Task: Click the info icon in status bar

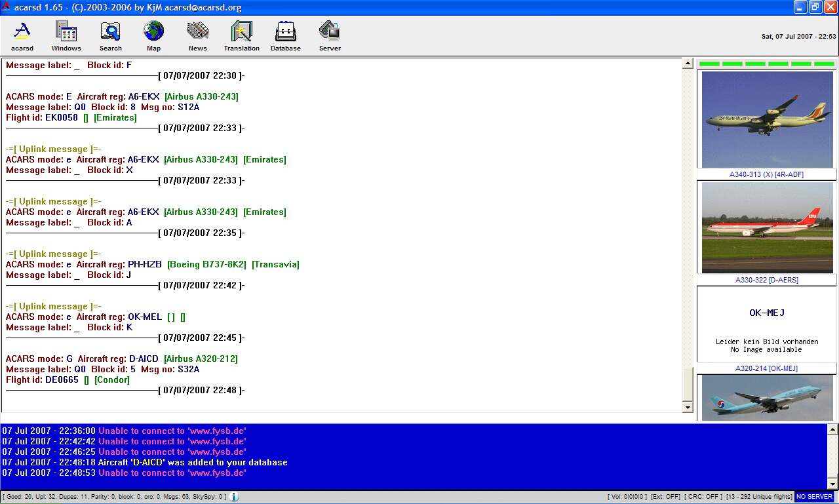Action: [234, 497]
